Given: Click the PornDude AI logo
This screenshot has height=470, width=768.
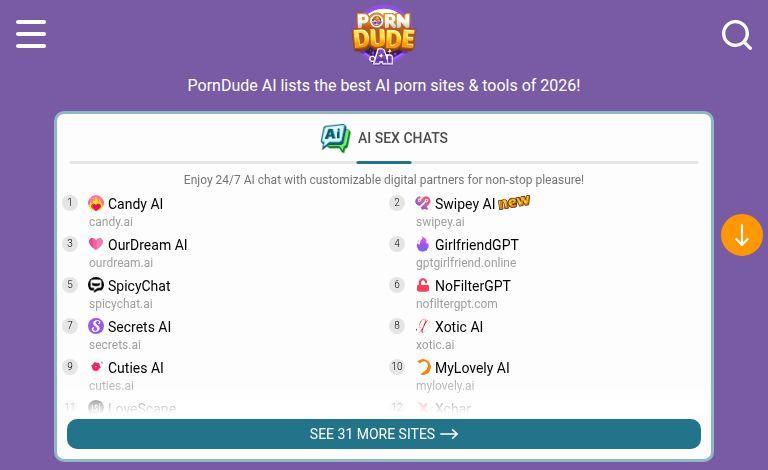Looking at the screenshot, I should coord(383,35).
